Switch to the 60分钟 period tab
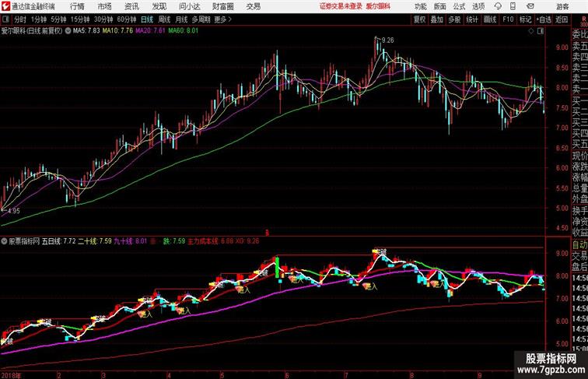Screen dimensions: 588x379 126,19
